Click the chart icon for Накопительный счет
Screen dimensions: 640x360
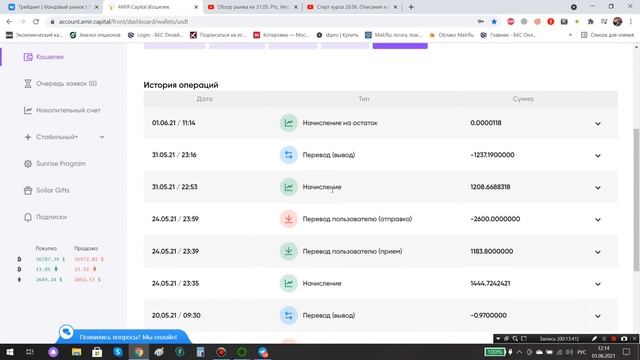[x=28, y=110]
